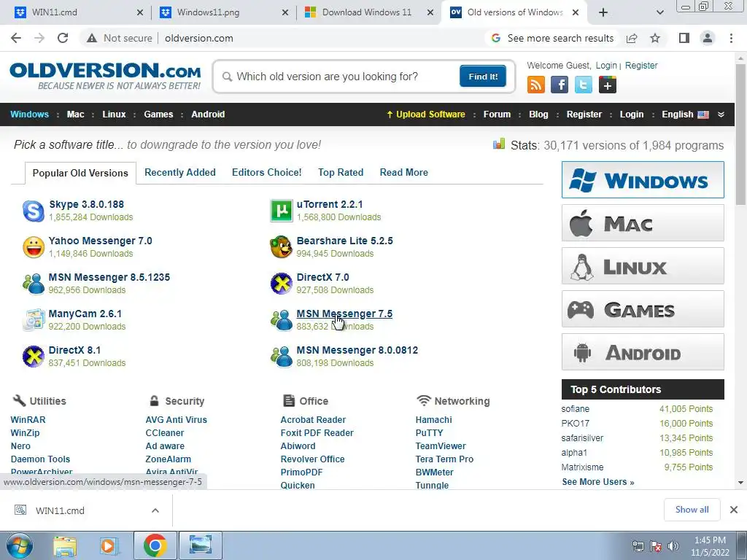
Task: Click the Yahoo Messenger smiley icon
Action: click(x=34, y=247)
